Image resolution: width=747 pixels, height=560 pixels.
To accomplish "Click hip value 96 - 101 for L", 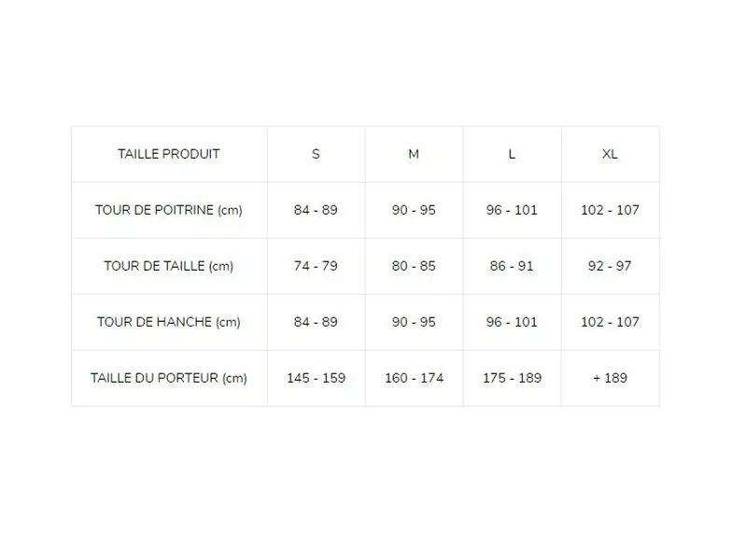I will [512, 322].
